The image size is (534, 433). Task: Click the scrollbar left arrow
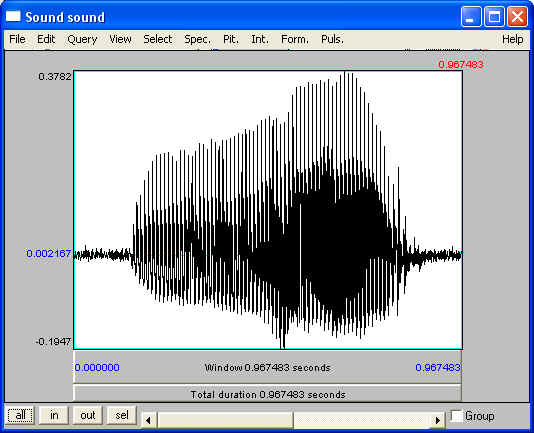coord(148,420)
